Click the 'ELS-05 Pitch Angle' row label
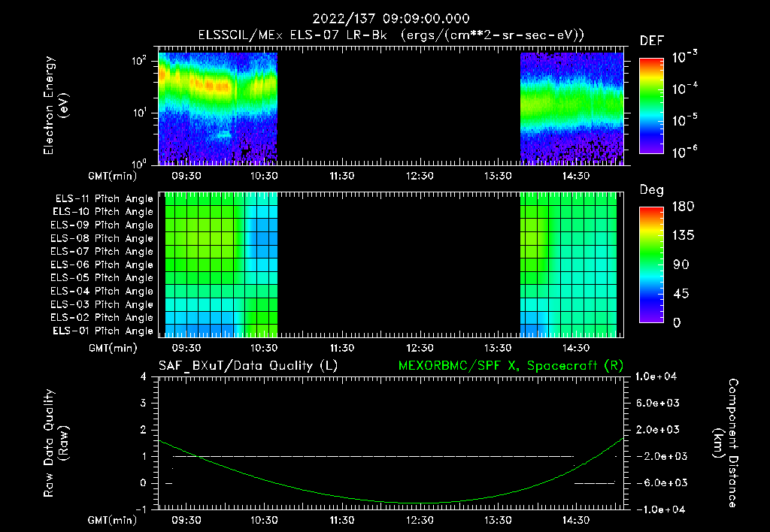This screenshot has width=770, height=532. point(102,278)
